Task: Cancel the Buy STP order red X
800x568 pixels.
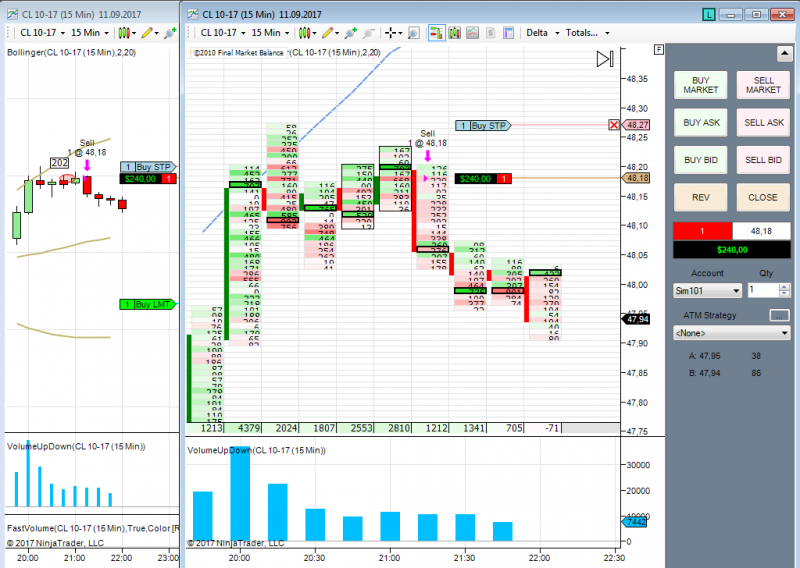Action: tap(614, 125)
